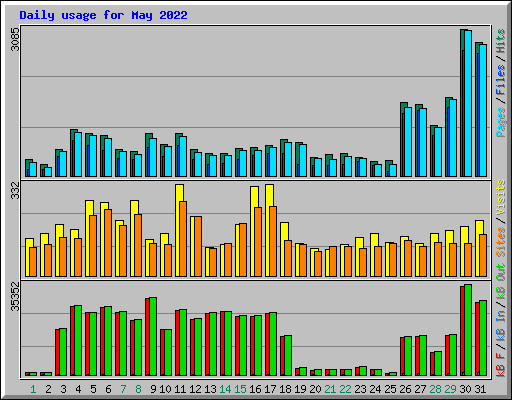Click the red kB F bar for day 31
Image resolution: width=512 pixels, height=400 pixels.
[477, 339]
